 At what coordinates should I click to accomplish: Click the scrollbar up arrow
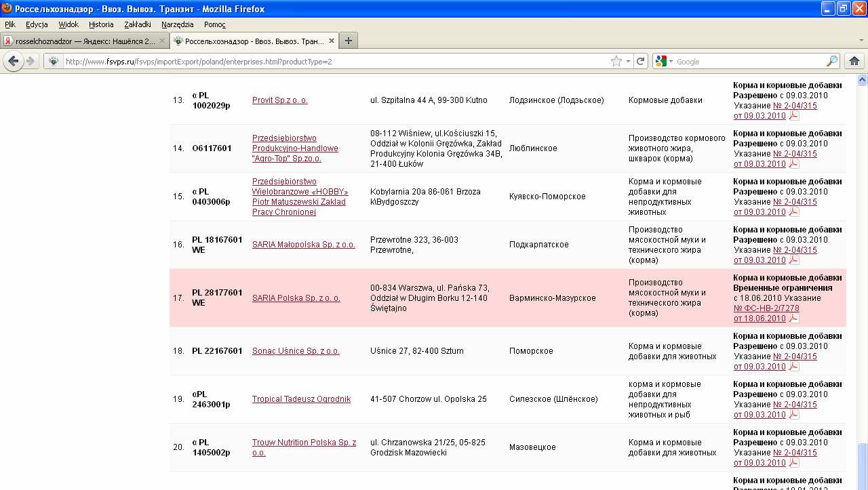(x=862, y=79)
